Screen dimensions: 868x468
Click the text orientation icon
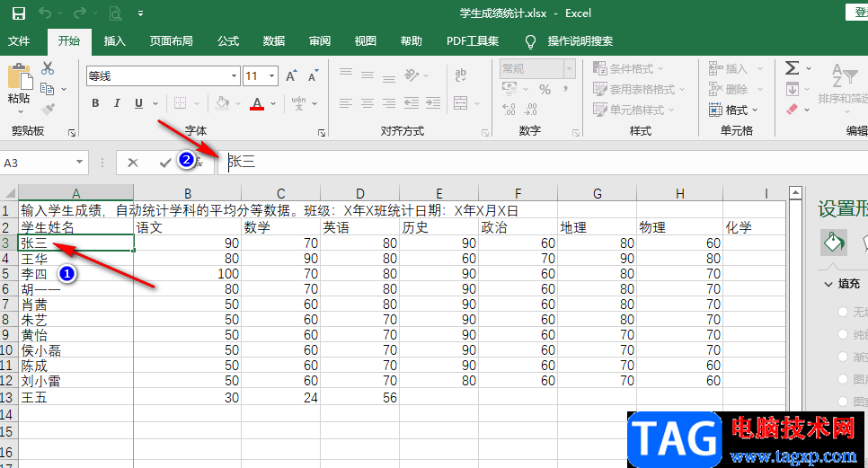coord(412,75)
